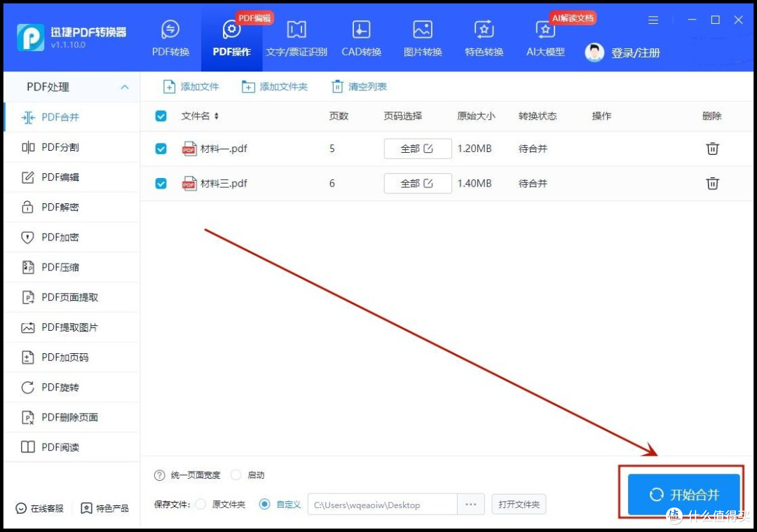Image resolution: width=757 pixels, height=532 pixels.
Task: Open 在线客服 support
Action: pyautogui.click(x=39, y=508)
